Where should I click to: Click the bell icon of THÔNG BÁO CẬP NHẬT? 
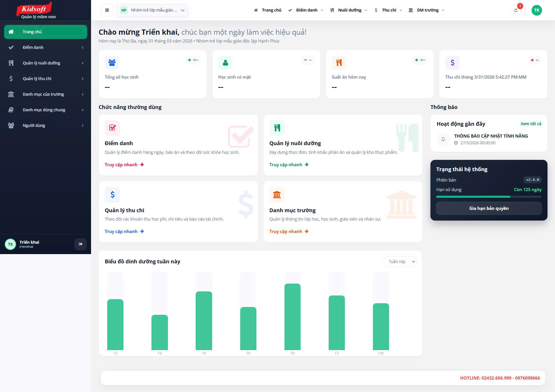point(443,139)
